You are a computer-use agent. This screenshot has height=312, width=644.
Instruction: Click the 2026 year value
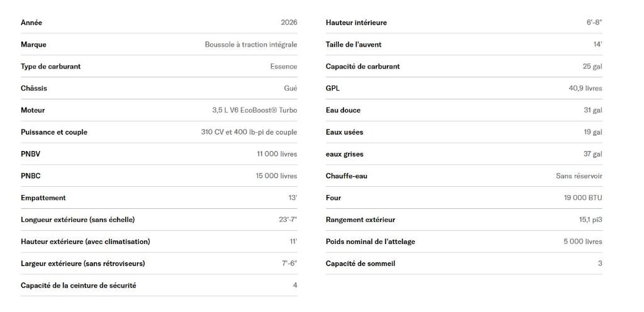pos(289,23)
